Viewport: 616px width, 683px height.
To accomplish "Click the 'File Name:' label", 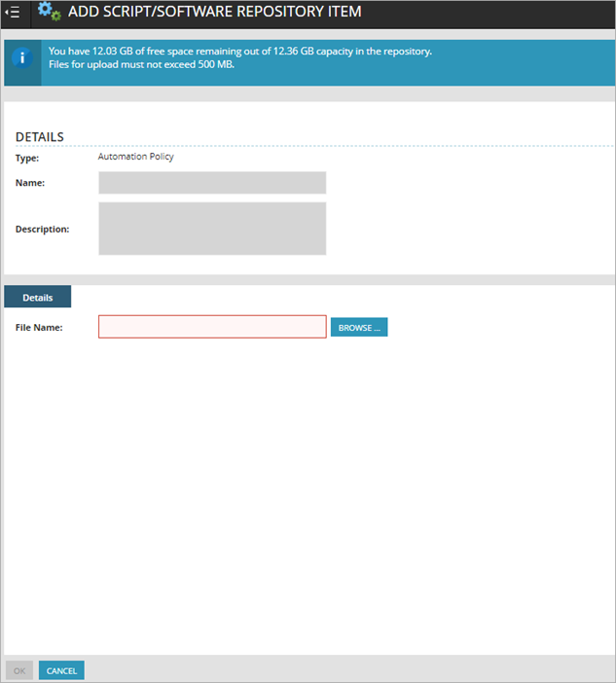I will [x=39, y=327].
